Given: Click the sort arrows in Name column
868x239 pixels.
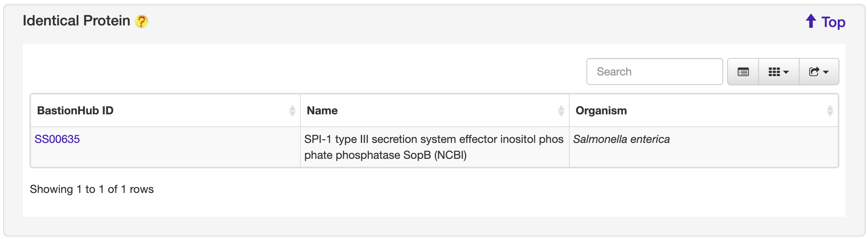Looking at the screenshot, I should (561, 111).
